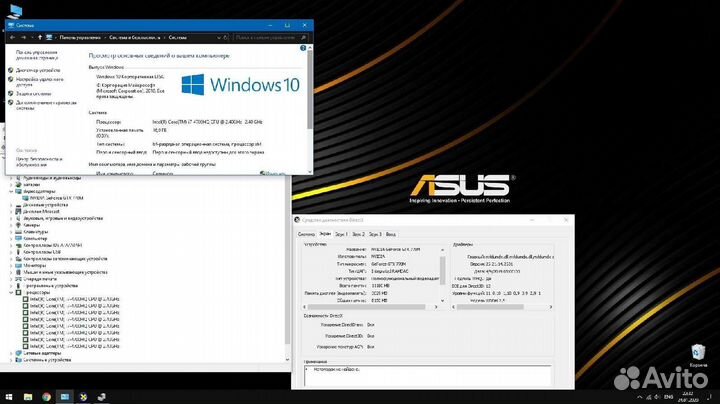This screenshot has width=720, height=404.
Task: Open help with the blue question mark icon
Action: pyautogui.click(x=303, y=48)
